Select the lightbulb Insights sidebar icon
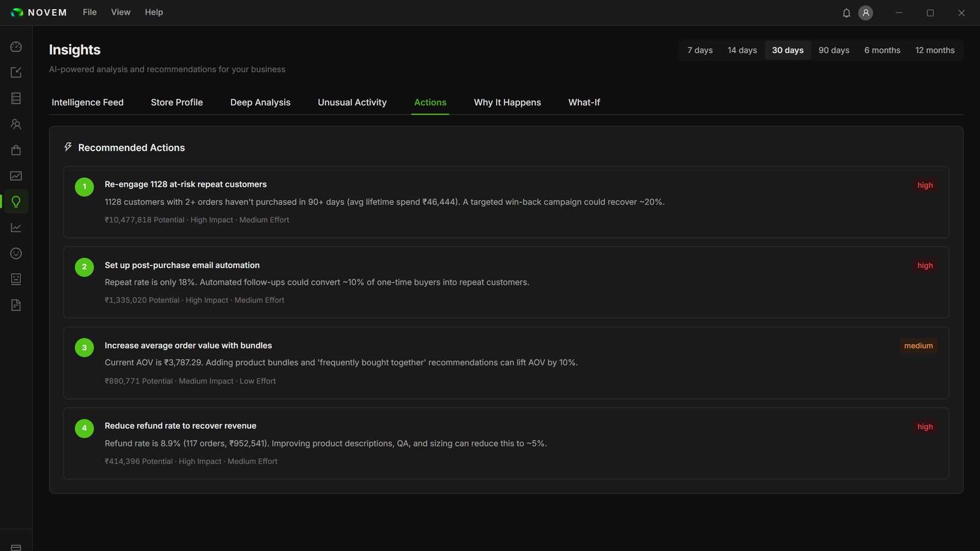 (16, 201)
